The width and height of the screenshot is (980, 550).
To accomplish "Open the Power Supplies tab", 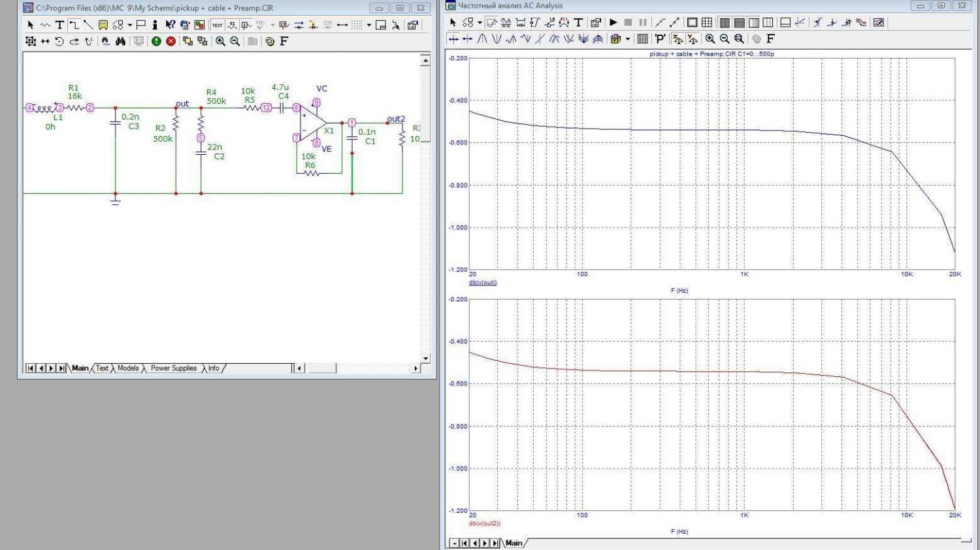I will pyautogui.click(x=173, y=368).
